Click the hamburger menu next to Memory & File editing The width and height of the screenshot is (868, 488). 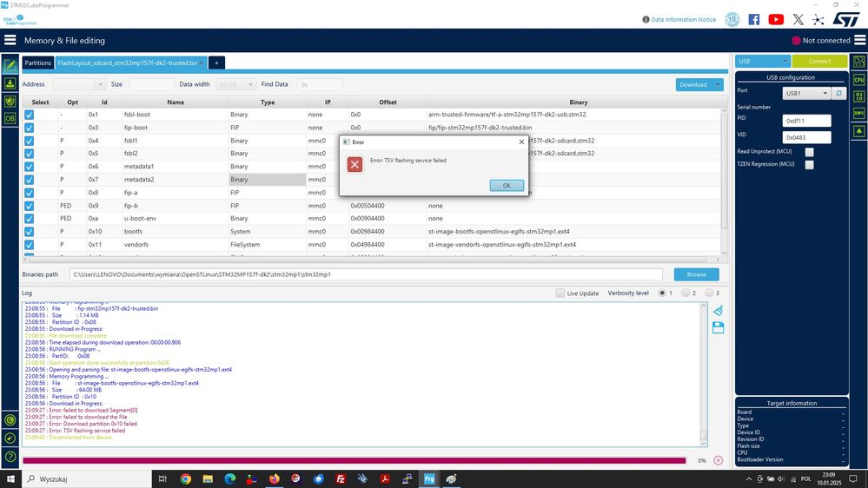pyautogui.click(x=10, y=40)
